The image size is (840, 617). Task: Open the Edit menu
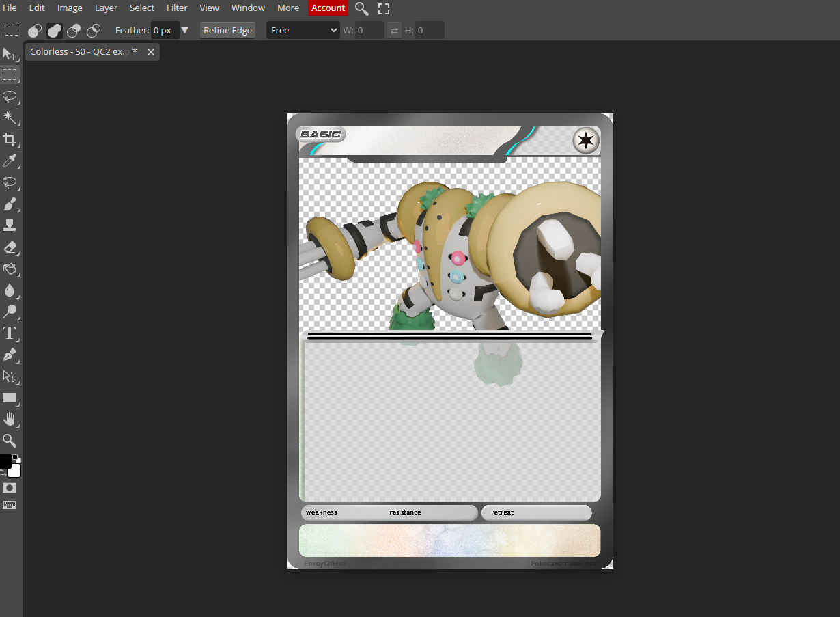click(x=37, y=8)
